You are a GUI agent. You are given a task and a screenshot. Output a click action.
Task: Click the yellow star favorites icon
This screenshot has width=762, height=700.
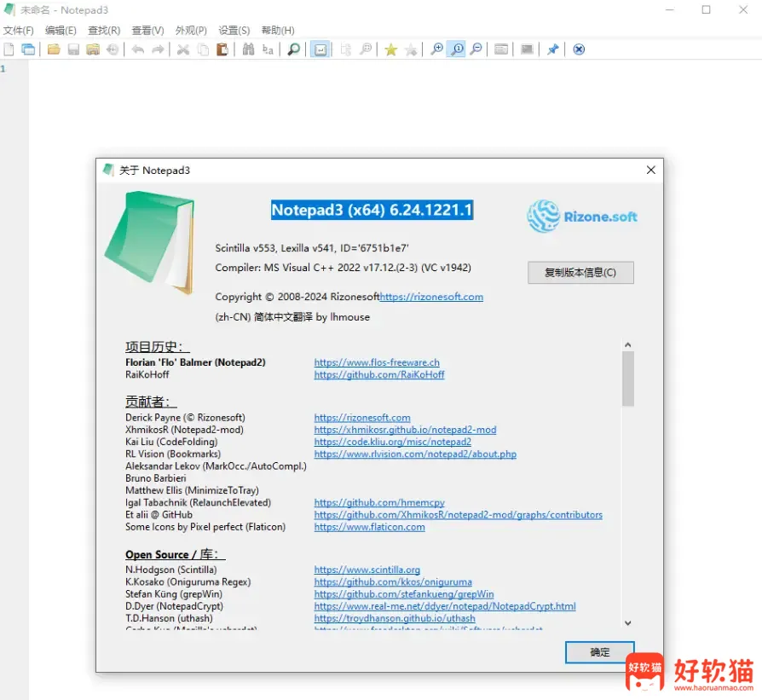pyautogui.click(x=390, y=49)
